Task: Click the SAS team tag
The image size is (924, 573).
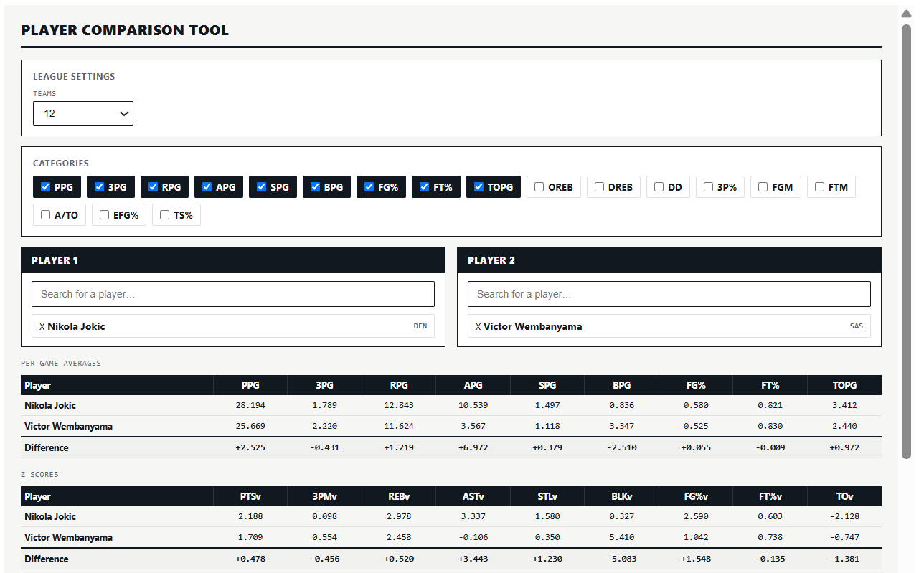Action: point(857,326)
